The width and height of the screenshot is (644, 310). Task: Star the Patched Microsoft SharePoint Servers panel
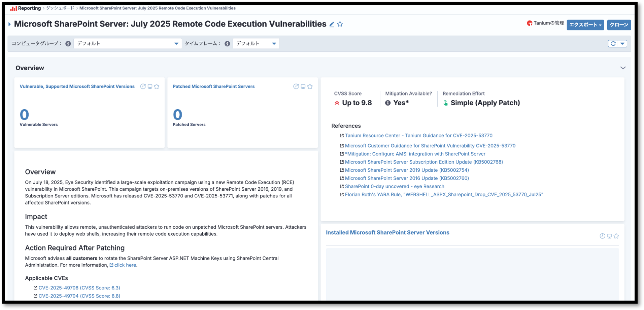click(310, 86)
